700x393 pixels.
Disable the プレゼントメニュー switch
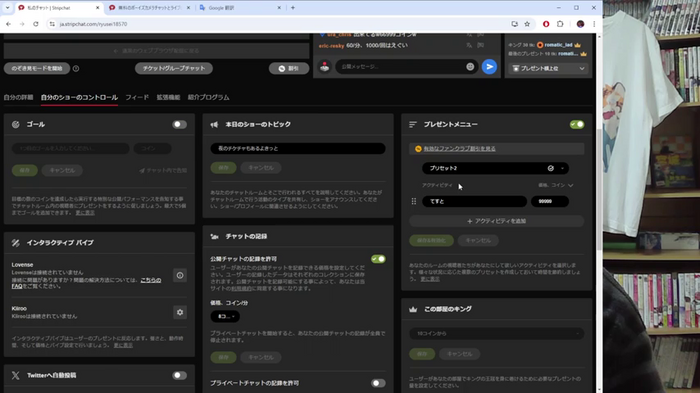tap(577, 125)
